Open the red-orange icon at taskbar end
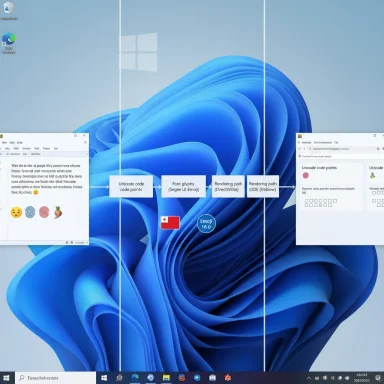 (x=228, y=378)
